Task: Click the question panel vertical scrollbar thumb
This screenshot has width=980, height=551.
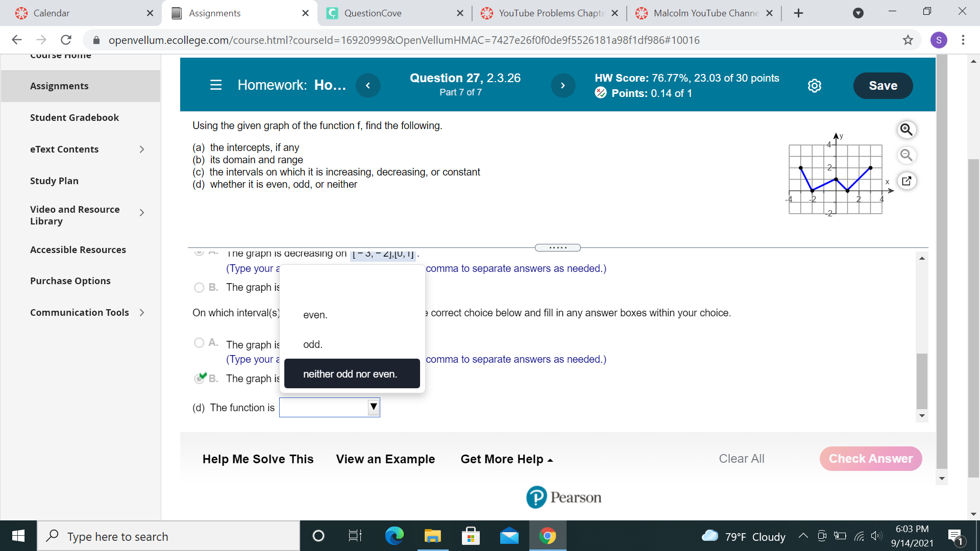Action: (x=922, y=381)
